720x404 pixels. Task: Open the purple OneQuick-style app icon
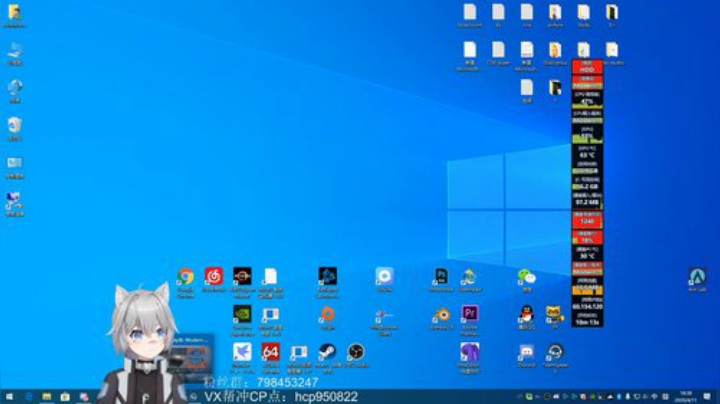(x=469, y=352)
